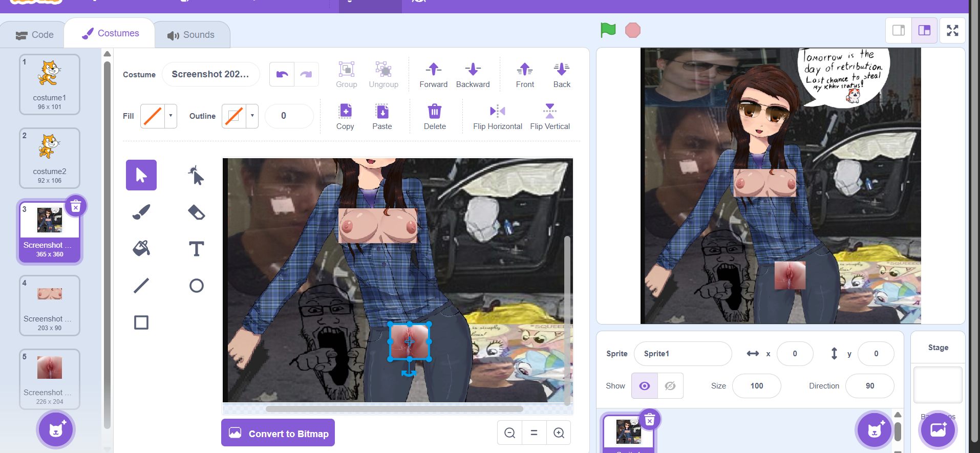
Task: Select the Reshape tool
Action: pos(196,175)
